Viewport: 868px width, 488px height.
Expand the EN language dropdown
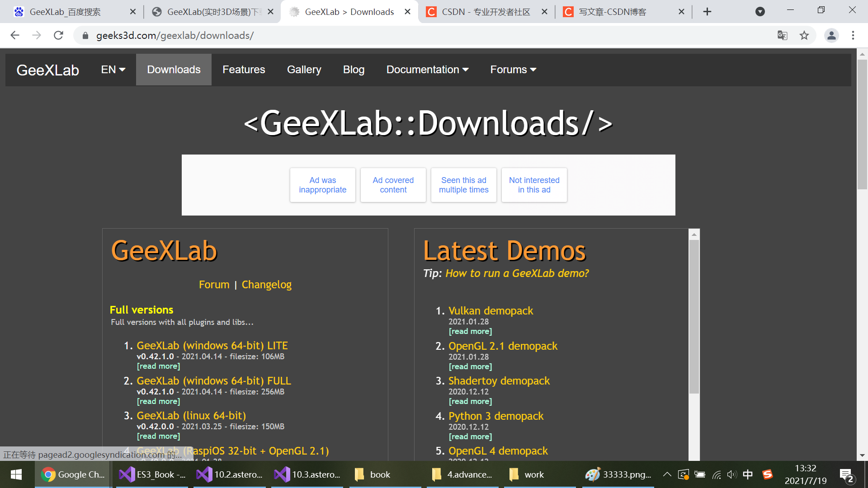tap(113, 69)
